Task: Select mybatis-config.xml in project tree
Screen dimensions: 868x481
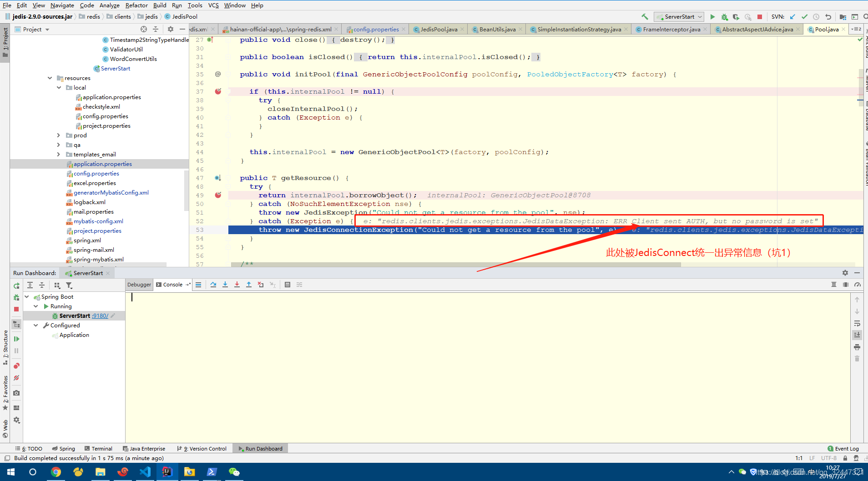Action: point(98,221)
